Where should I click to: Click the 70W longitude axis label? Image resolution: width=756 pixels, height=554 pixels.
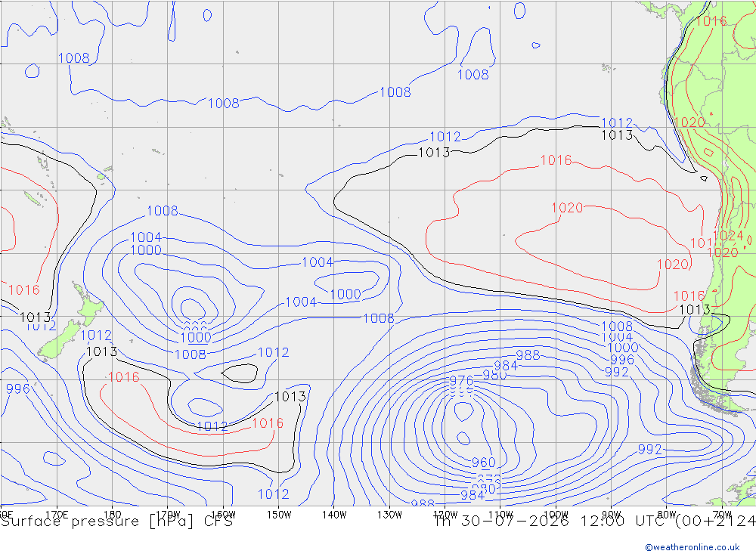722,515
